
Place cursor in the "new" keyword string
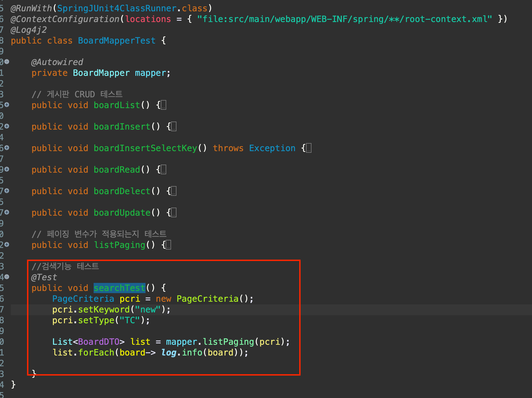tap(148, 310)
